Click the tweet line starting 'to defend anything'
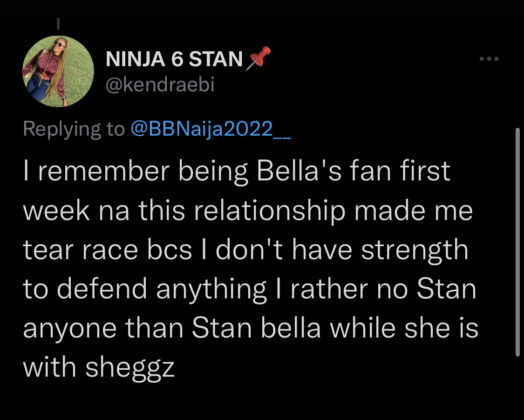 tap(249, 290)
